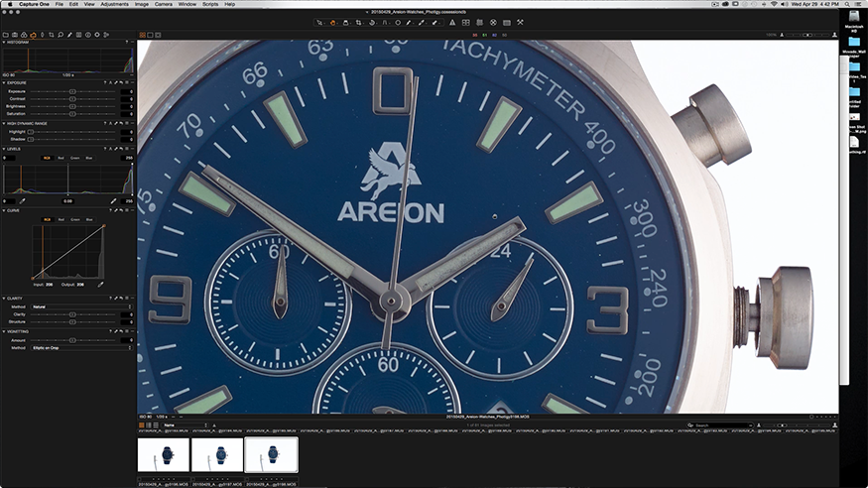Collapse the High Dynamic Range panel
Screen dimensions: 868x488
pos(4,123)
